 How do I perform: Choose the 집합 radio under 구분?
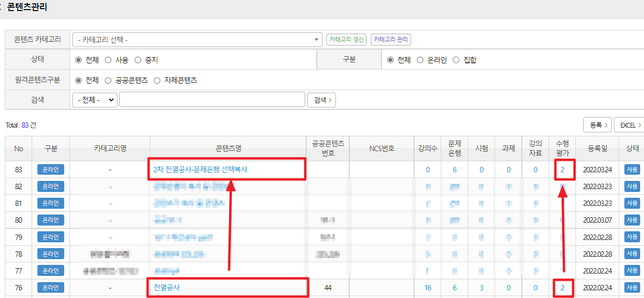456,60
